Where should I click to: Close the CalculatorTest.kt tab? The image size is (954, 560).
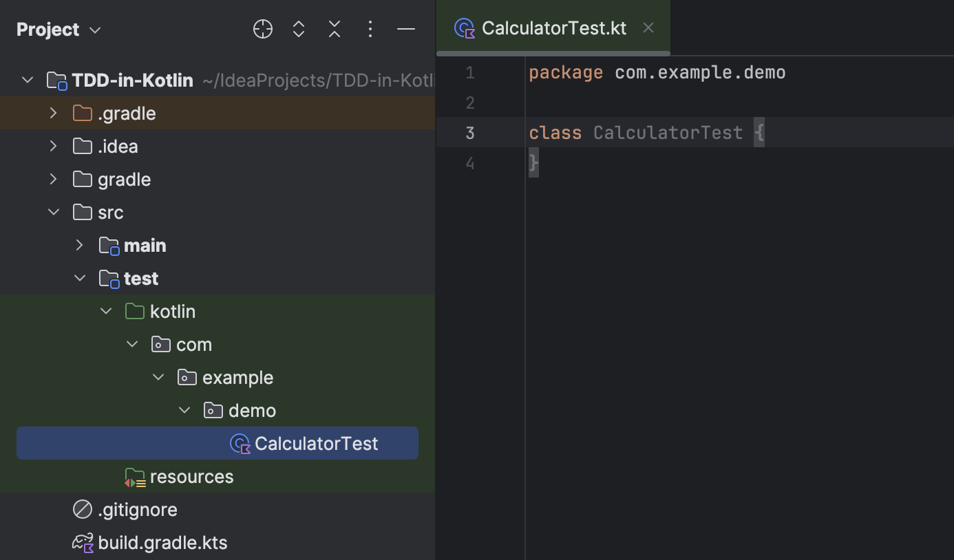point(648,28)
